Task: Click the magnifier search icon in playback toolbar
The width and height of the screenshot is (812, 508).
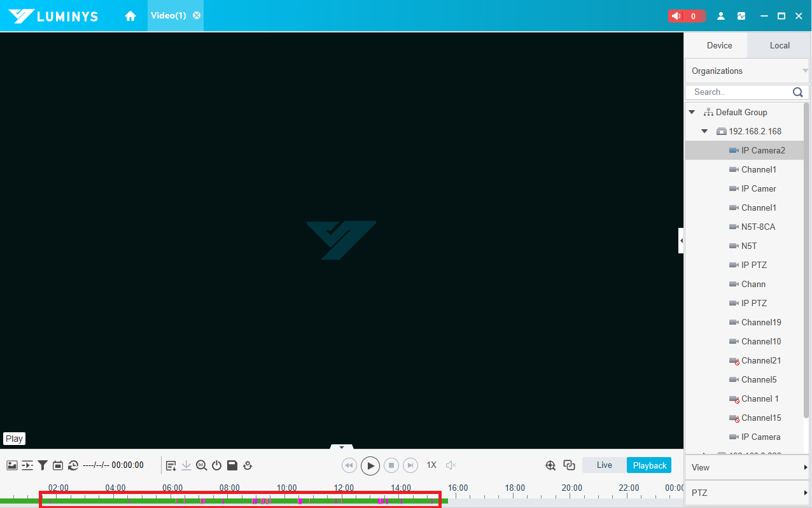Action: [x=202, y=465]
